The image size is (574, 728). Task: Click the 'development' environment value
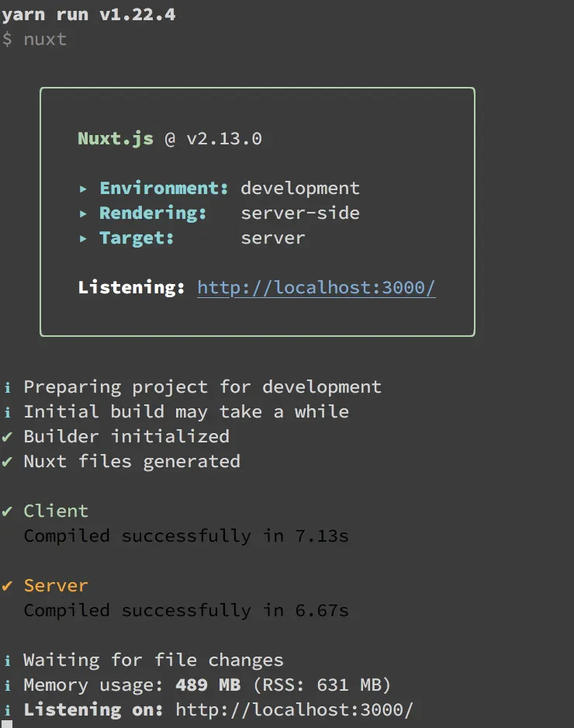pyautogui.click(x=300, y=188)
